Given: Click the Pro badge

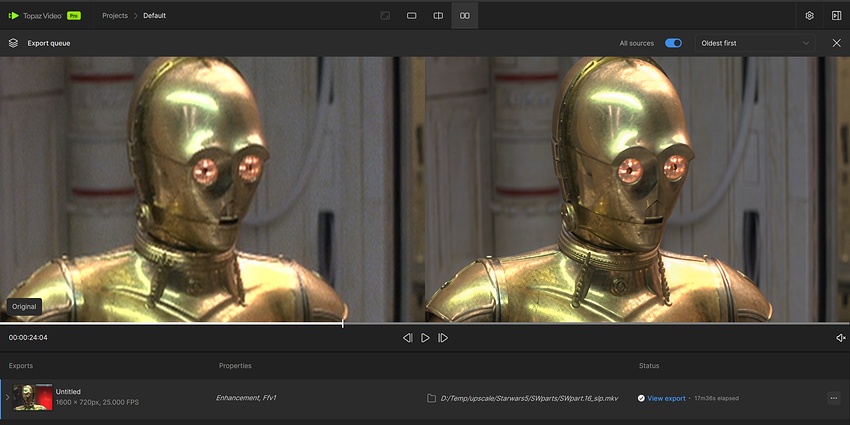Looking at the screenshot, I should point(74,16).
